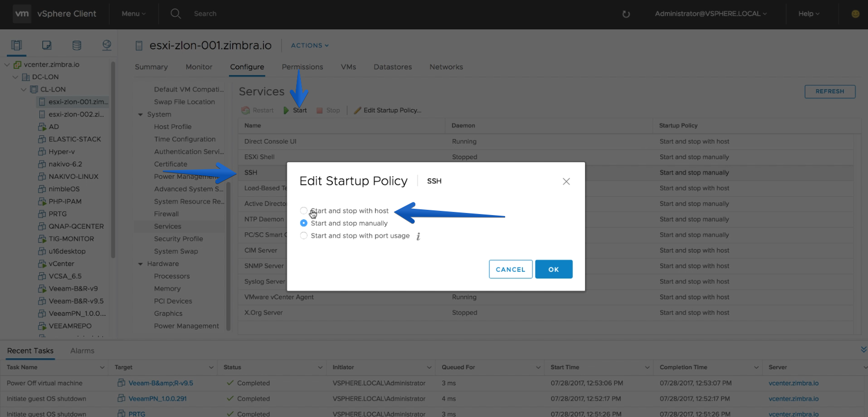
Task: Open the Veeam-B&amp;R-v9.5 target link
Action: tap(161, 383)
